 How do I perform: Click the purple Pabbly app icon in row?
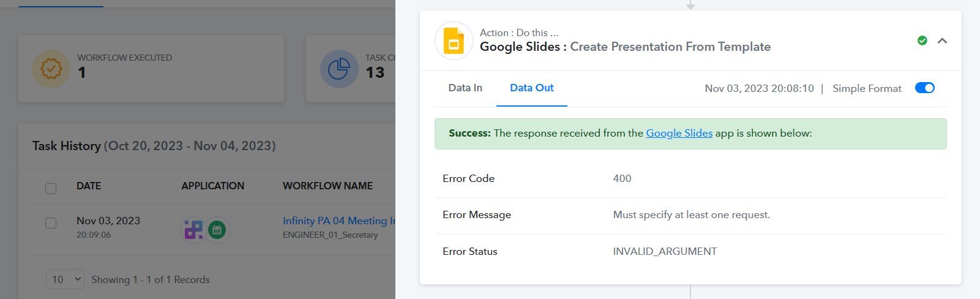click(x=193, y=230)
